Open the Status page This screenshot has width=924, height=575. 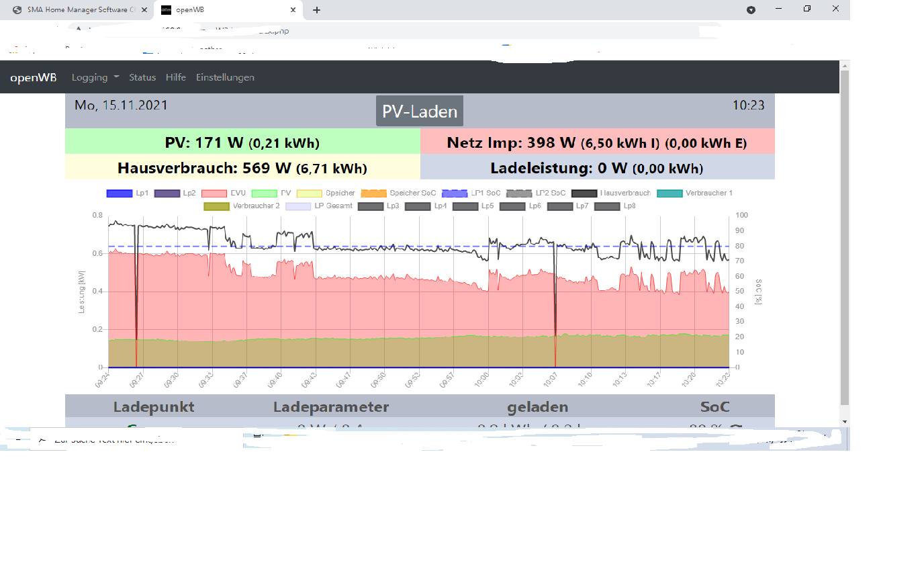(x=142, y=77)
